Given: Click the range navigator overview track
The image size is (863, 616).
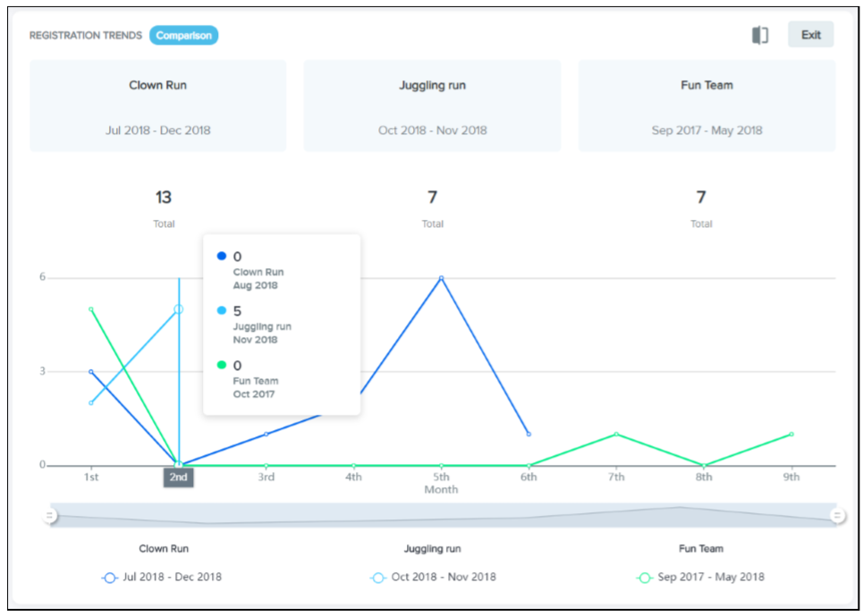Looking at the screenshot, I should tap(444, 515).
